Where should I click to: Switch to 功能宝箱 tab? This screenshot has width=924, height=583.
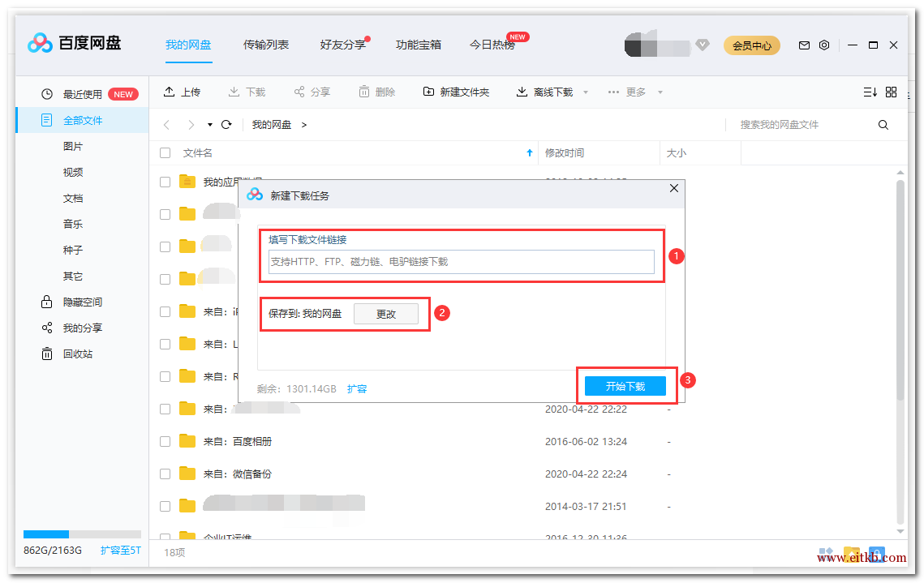(419, 45)
